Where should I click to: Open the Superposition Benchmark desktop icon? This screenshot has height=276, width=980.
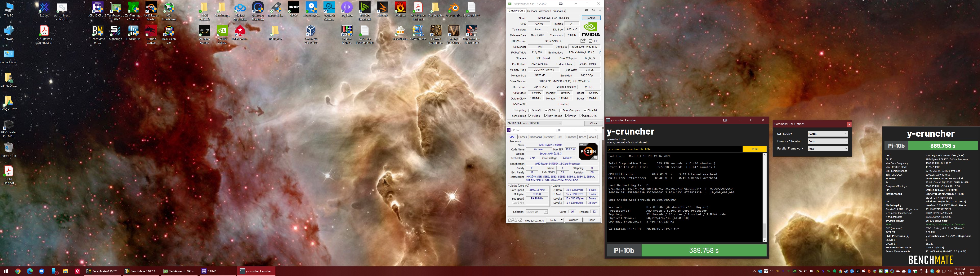tap(471, 35)
